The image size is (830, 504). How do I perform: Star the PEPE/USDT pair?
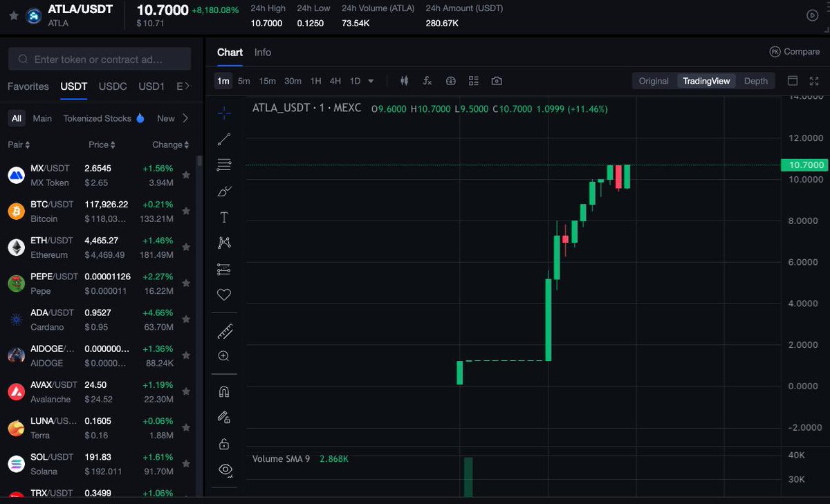pyautogui.click(x=186, y=283)
